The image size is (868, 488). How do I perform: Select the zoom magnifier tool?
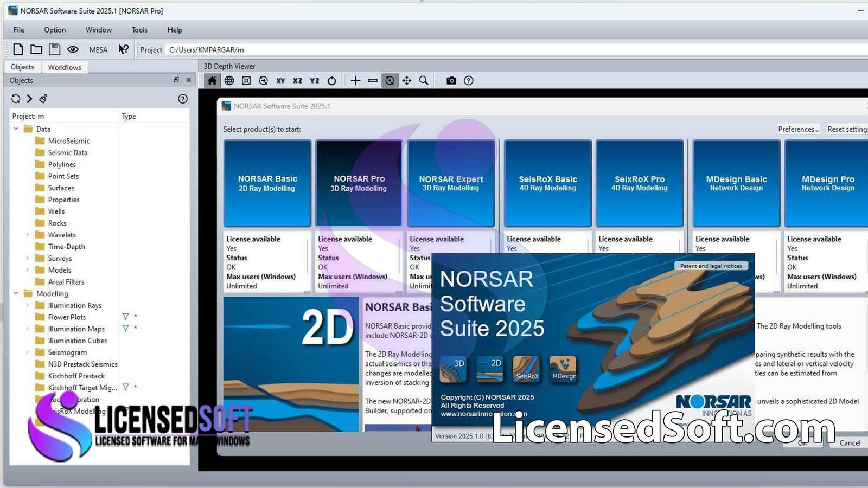tap(424, 80)
